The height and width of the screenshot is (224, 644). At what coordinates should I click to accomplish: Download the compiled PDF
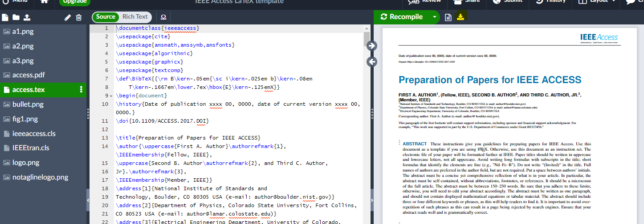(x=461, y=17)
